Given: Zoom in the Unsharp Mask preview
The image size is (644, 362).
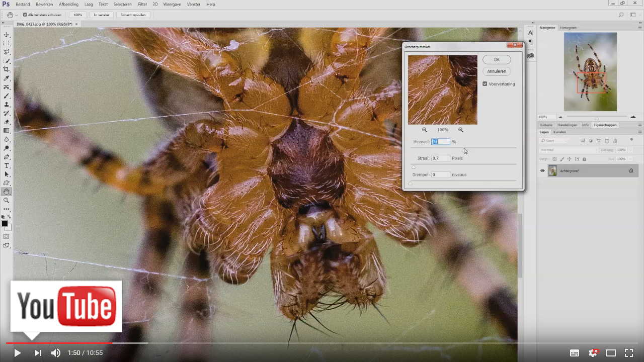Looking at the screenshot, I should tap(461, 130).
